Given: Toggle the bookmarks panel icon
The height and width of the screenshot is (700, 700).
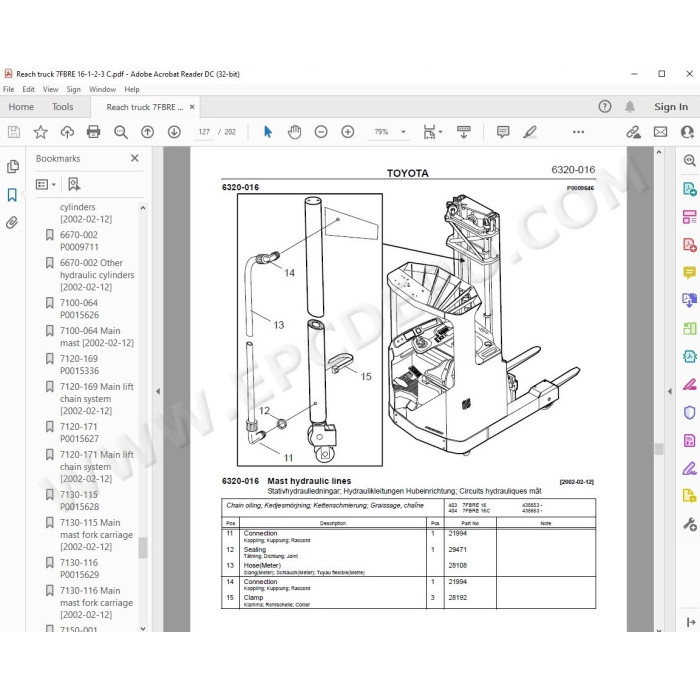Looking at the screenshot, I should [x=12, y=195].
